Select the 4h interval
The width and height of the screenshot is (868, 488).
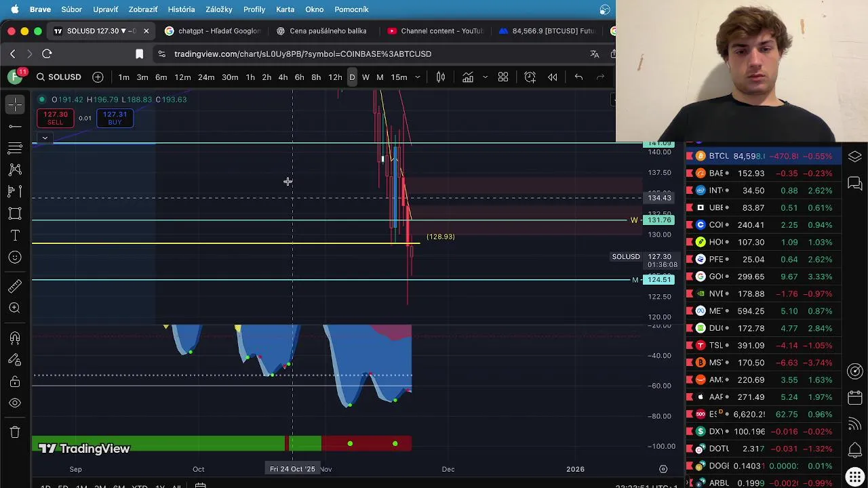coord(283,77)
